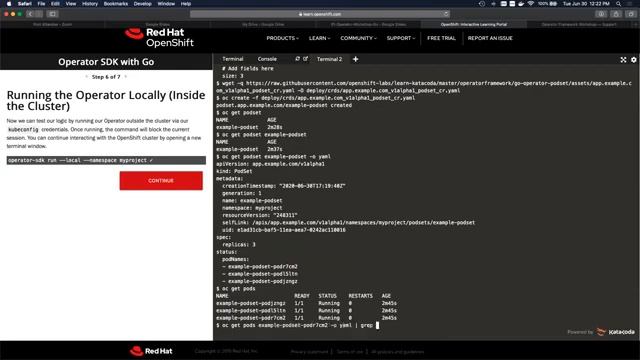
Task: Click the Safari downloads toolbar button
Action: point(601,14)
